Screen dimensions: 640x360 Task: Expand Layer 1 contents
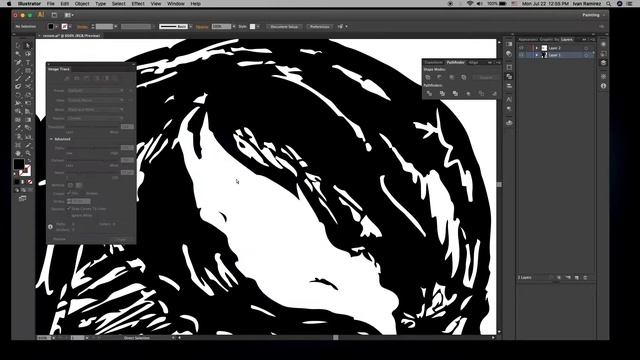pos(537,55)
